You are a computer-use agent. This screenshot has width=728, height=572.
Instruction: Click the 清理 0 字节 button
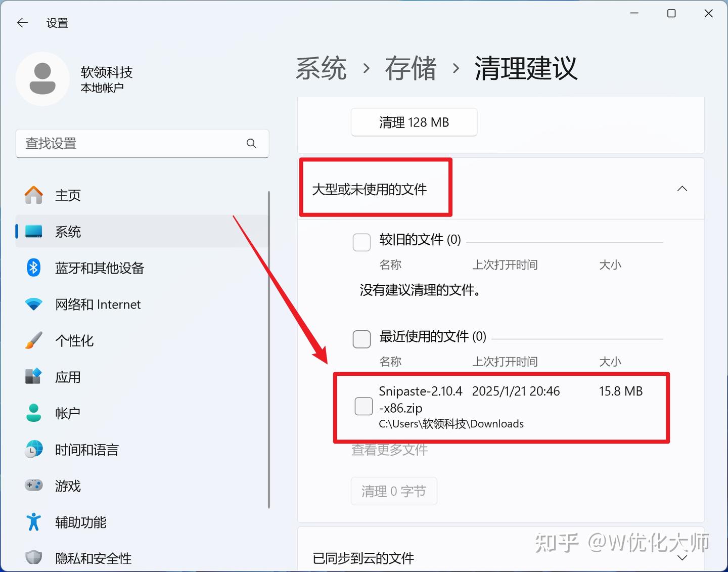[x=394, y=491]
